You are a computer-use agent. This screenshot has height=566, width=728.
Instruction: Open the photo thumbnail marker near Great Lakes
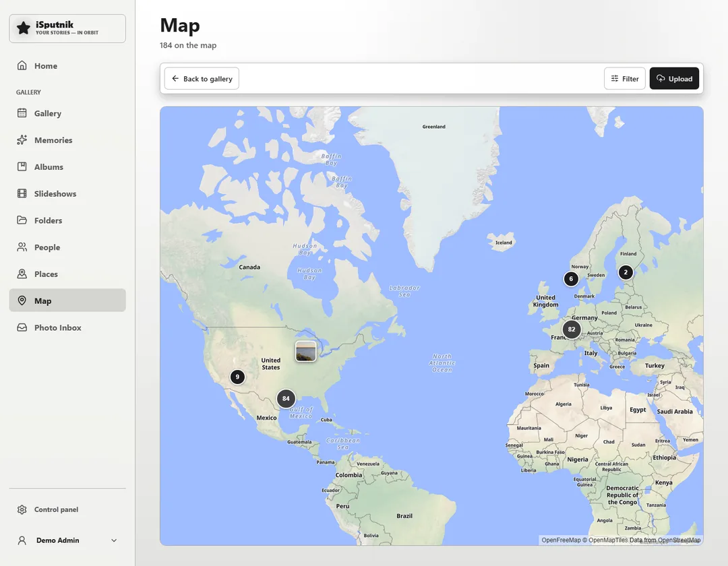(x=305, y=351)
